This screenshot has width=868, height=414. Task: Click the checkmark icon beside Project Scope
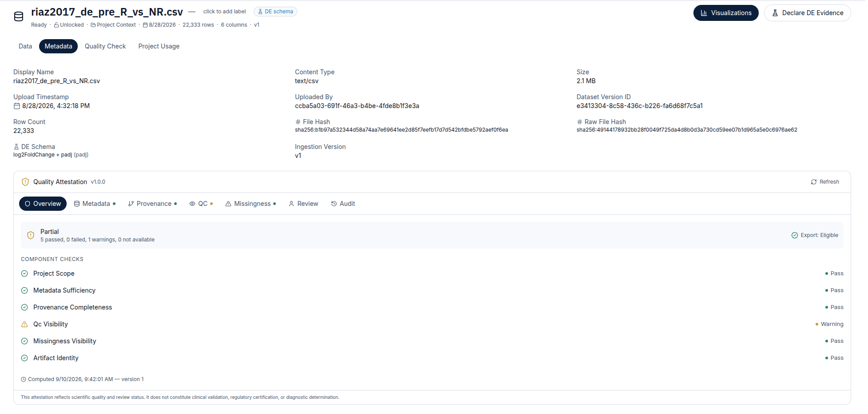[24, 273]
